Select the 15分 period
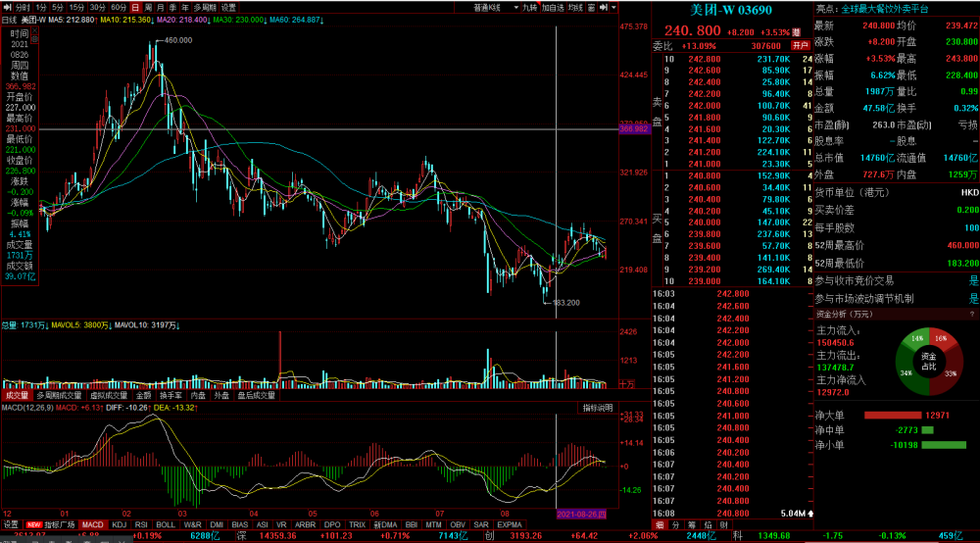Viewport: 980px width, 543px height. [x=76, y=8]
